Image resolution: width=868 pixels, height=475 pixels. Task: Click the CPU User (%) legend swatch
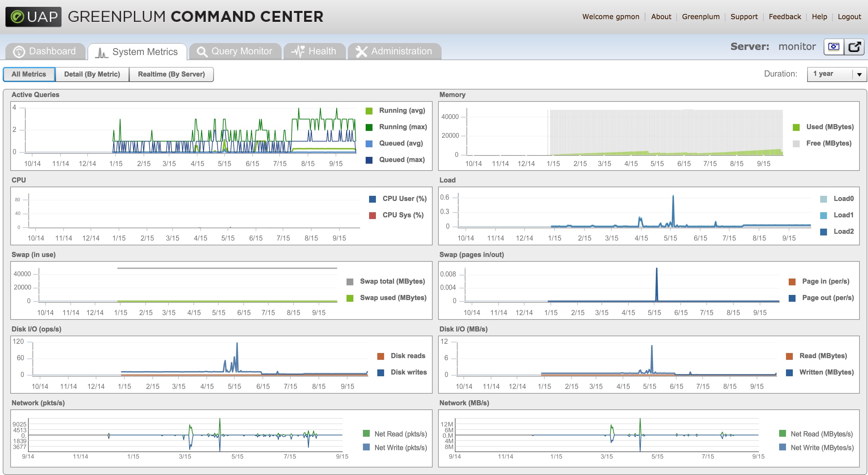click(x=372, y=199)
